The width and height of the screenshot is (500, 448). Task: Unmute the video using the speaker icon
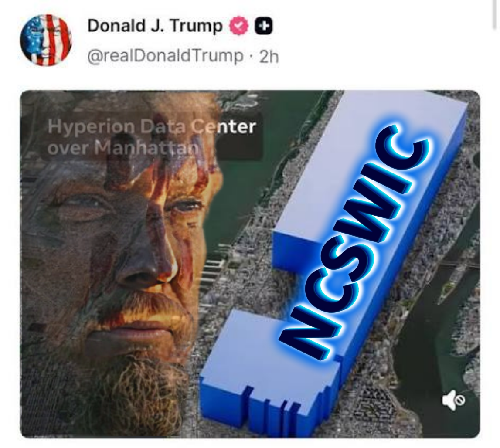click(453, 400)
